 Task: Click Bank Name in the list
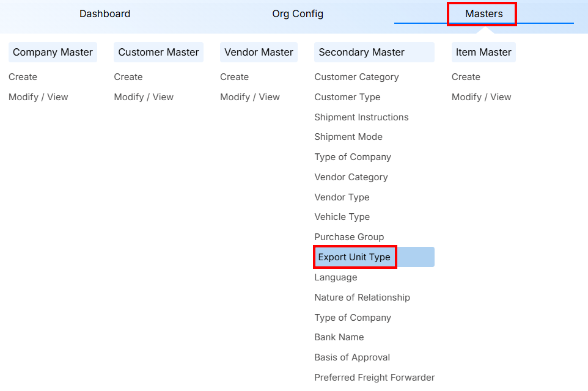click(339, 337)
